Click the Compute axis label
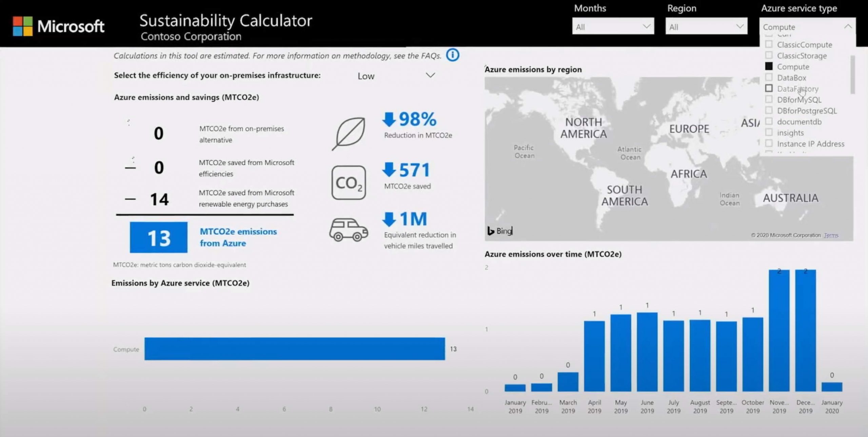868x437 pixels. [x=126, y=349]
